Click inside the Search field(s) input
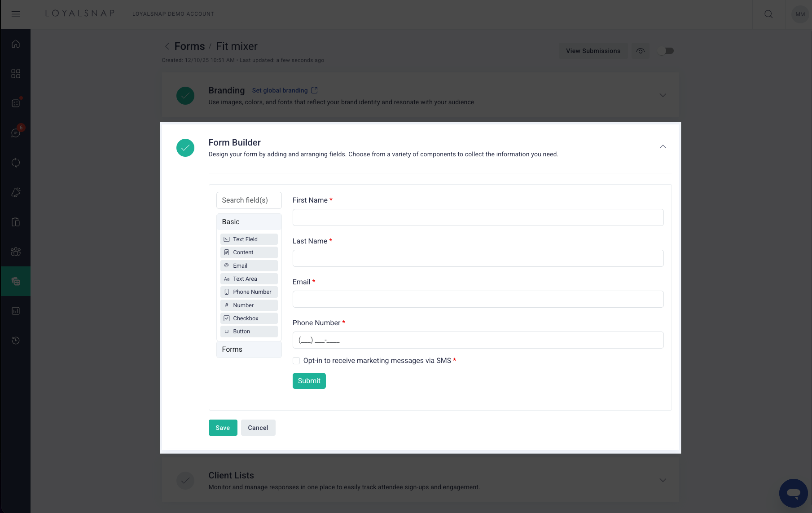The image size is (812, 513). click(249, 200)
